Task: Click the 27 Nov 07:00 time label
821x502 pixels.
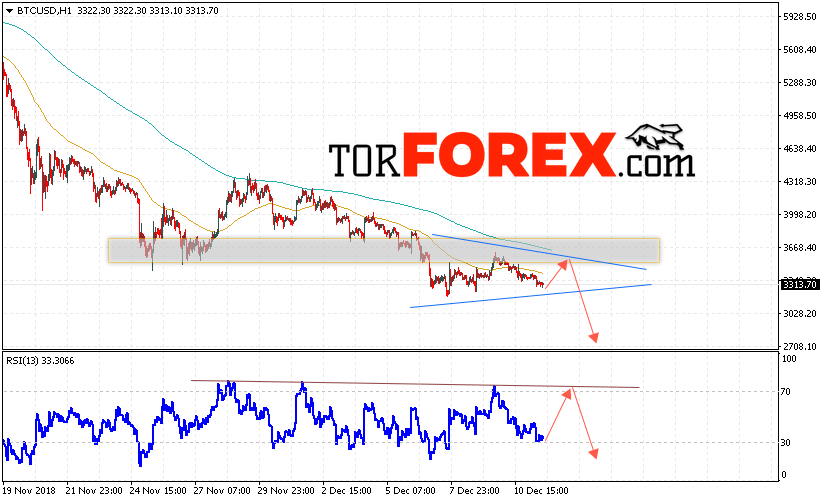Action: tap(222, 491)
